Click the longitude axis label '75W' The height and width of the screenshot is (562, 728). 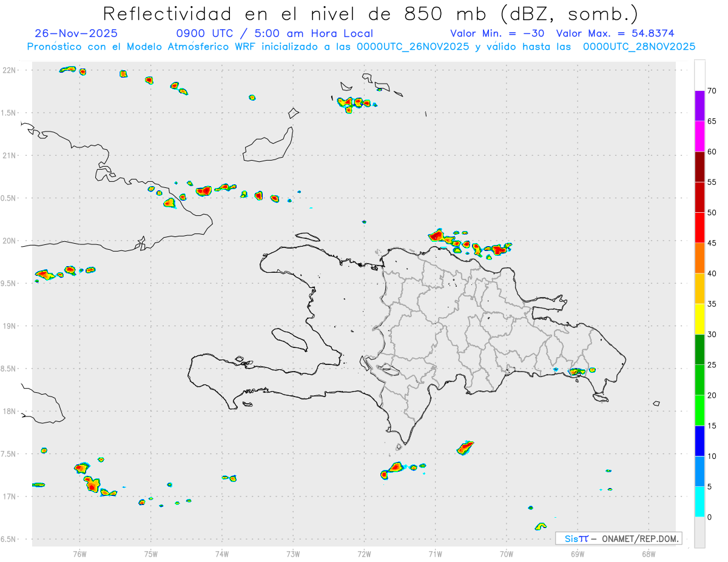tap(151, 554)
